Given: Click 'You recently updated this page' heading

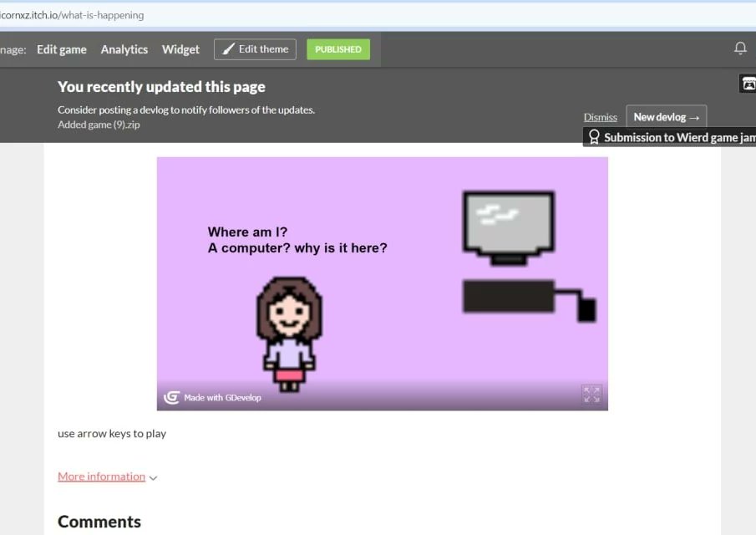Looking at the screenshot, I should point(161,87).
